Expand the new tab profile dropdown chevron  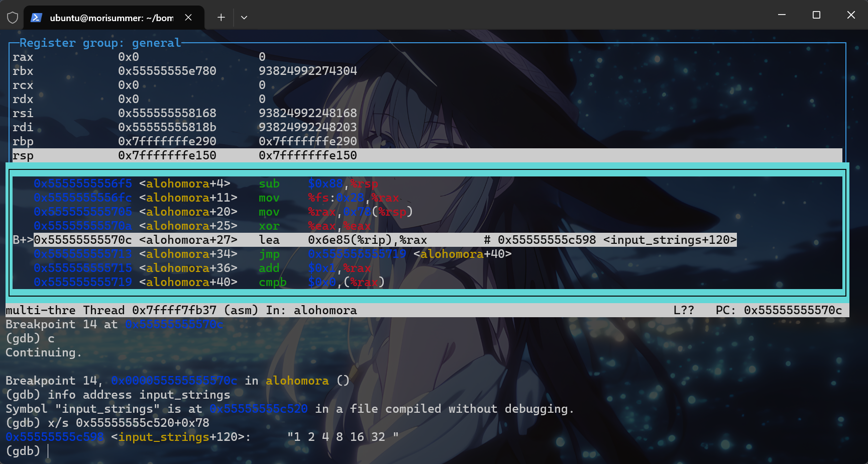click(x=244, y=18)
